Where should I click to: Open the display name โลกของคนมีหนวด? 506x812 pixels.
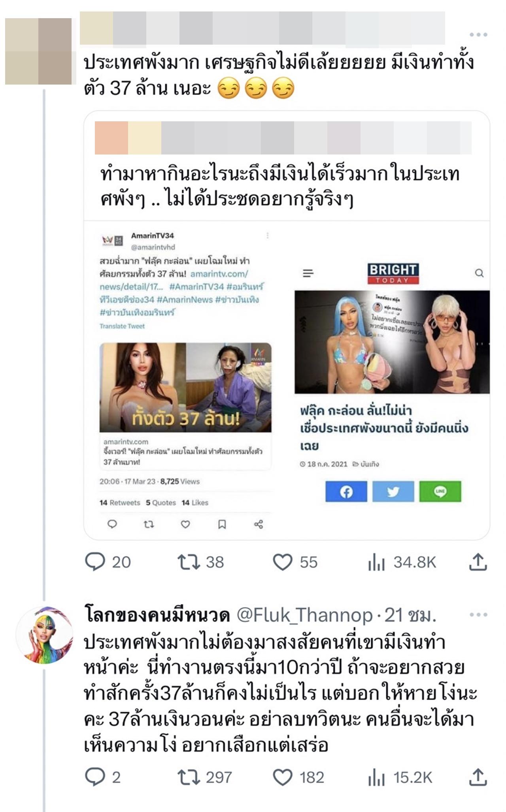[x=157, y=615]
